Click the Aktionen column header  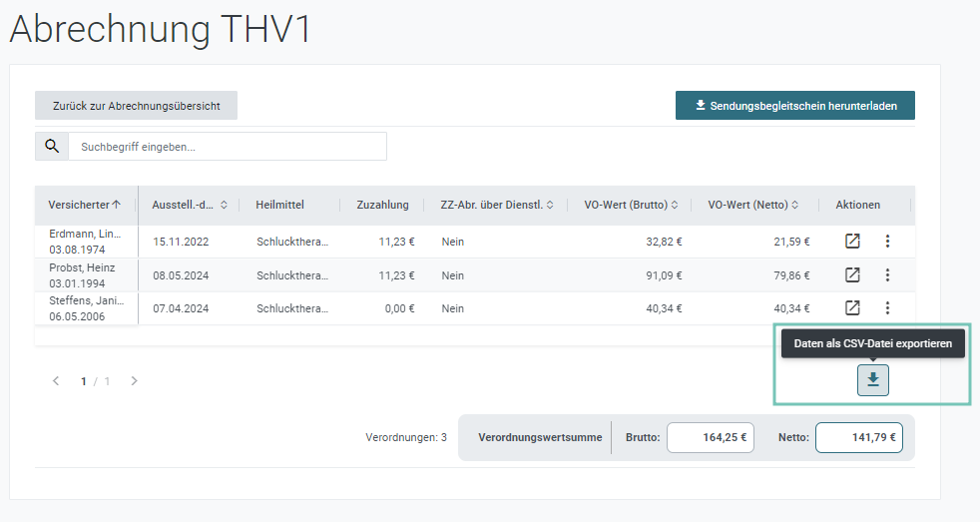[x=857, y=205]
